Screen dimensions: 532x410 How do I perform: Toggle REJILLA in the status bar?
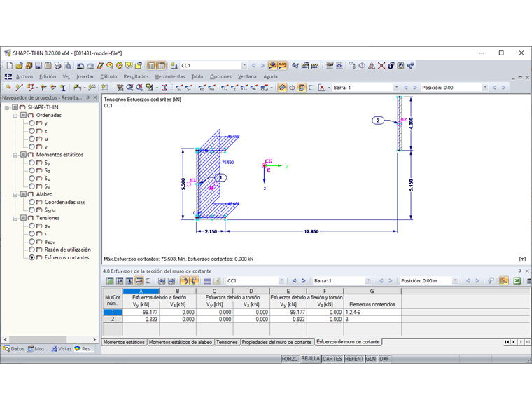(x=310, y=359)
